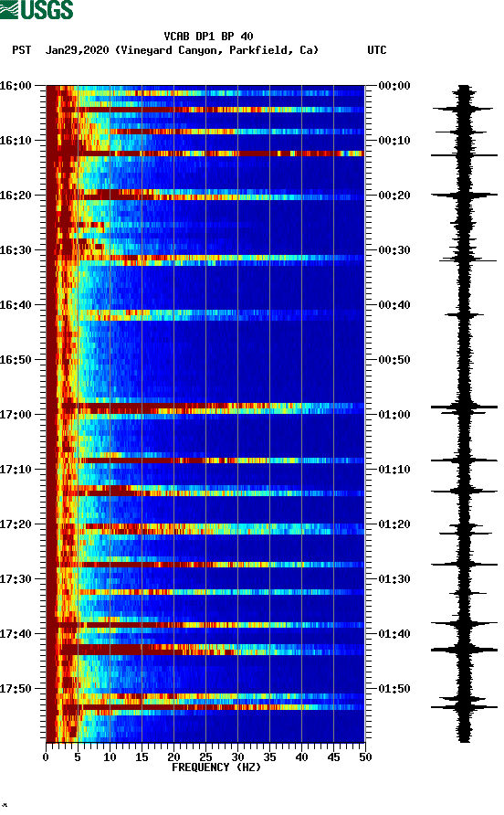The height and width of the screenshot is (815, 504).
Task: Click the '25' frequency tick label
Action: [x=205, y=757]
